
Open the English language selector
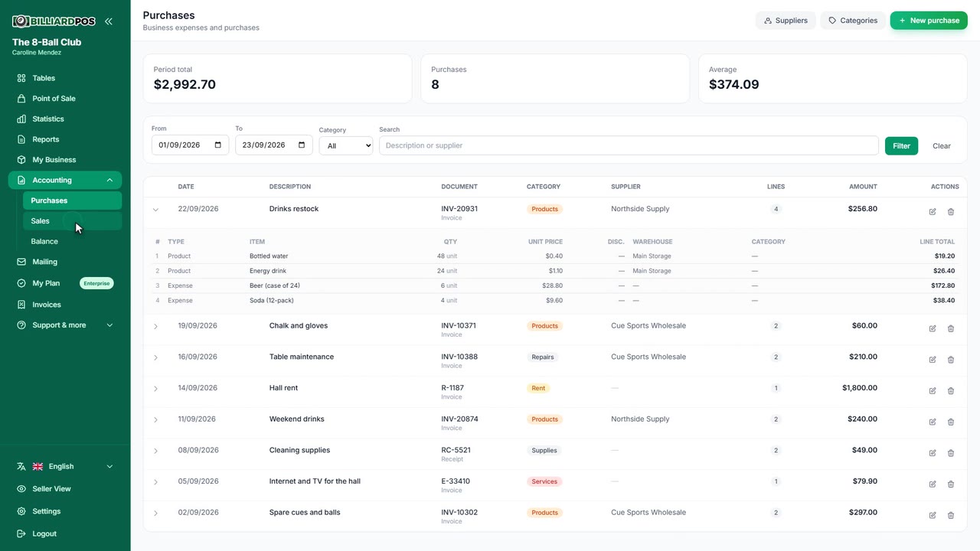pyautogui.click(x=65, y=467)
